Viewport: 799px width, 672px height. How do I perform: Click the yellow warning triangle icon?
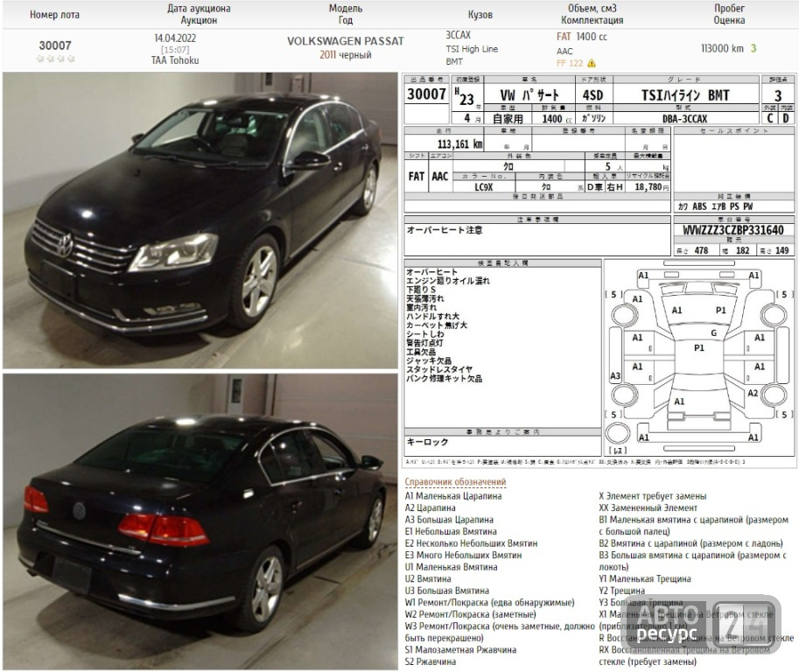point(591,64)
